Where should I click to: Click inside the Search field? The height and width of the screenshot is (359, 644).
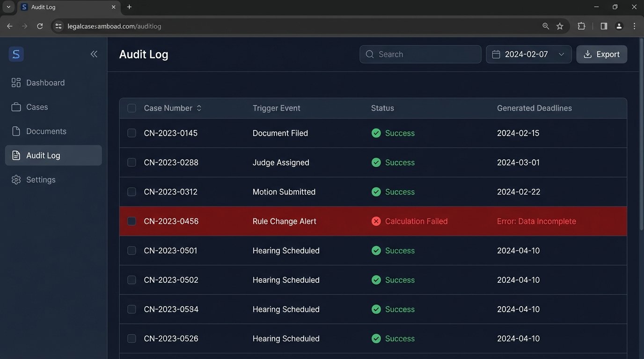[420, 54]
